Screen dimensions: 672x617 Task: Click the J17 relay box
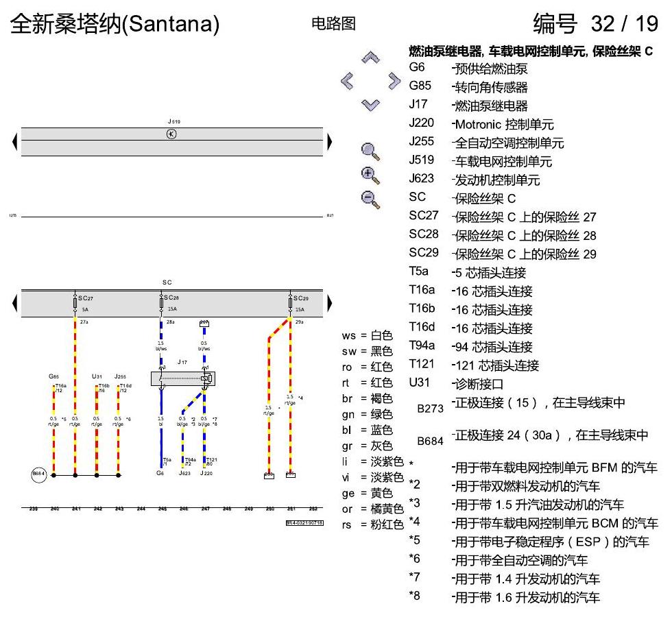(183, 378)
